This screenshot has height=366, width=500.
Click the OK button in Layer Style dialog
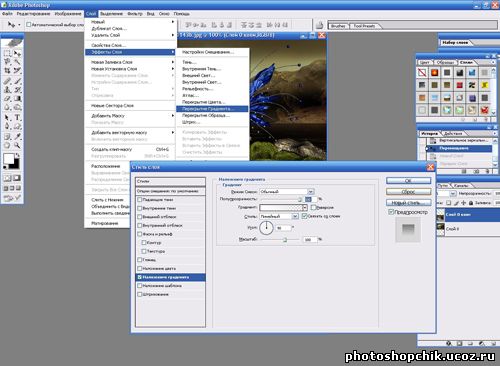pyautogui.click(x=408, y=181)
